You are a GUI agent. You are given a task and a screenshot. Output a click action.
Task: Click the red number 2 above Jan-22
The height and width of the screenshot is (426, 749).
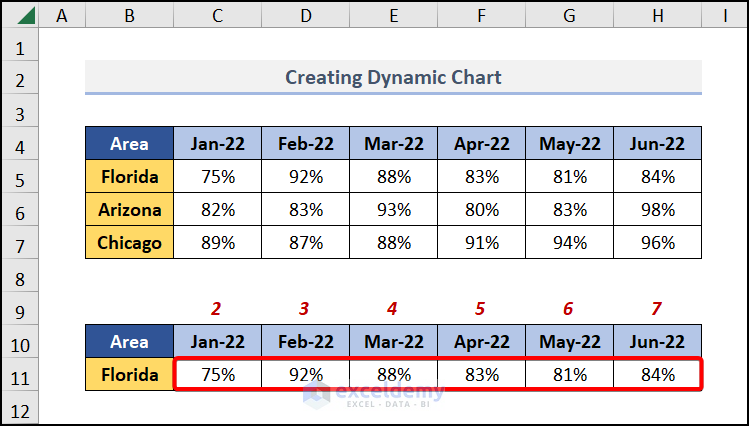[218, 309]
